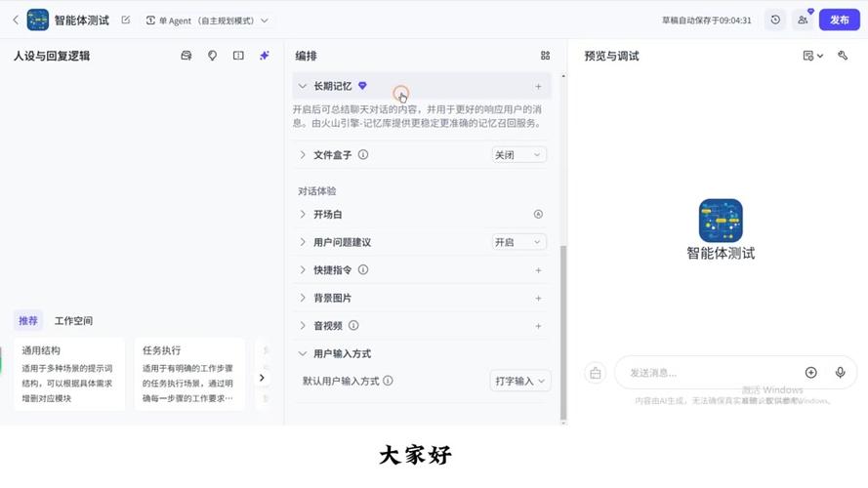Viewport: 868px width, 488px height.
Task: Click the auto-generate icon in 开场白 row
Action: [x=538, y=214]
